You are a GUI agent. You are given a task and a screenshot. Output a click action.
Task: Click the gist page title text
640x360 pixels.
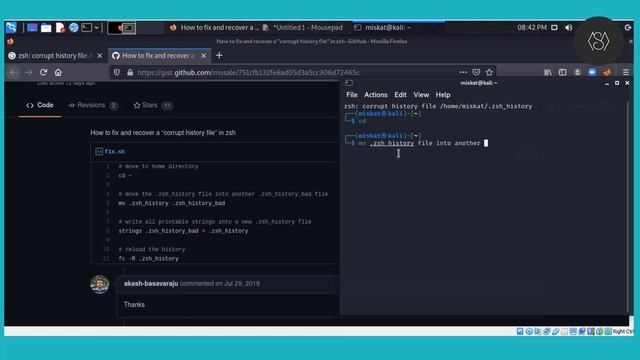tap(163, 133)
